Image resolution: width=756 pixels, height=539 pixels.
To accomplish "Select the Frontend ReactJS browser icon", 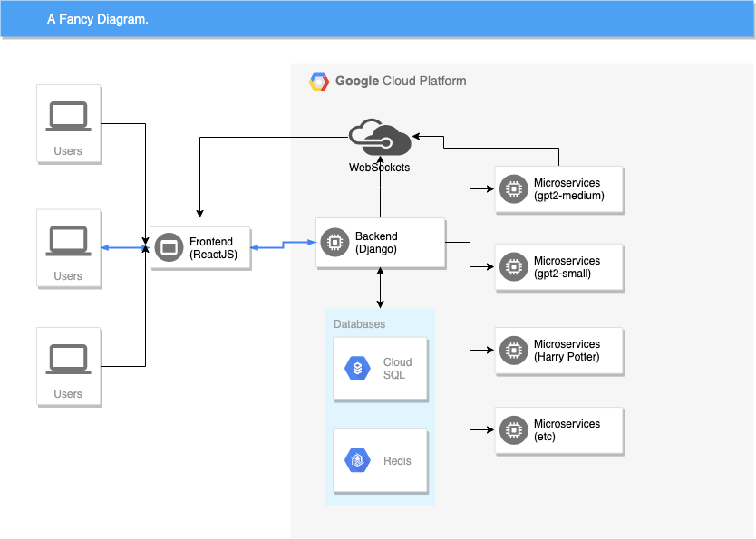I will [x=169, y=247].
